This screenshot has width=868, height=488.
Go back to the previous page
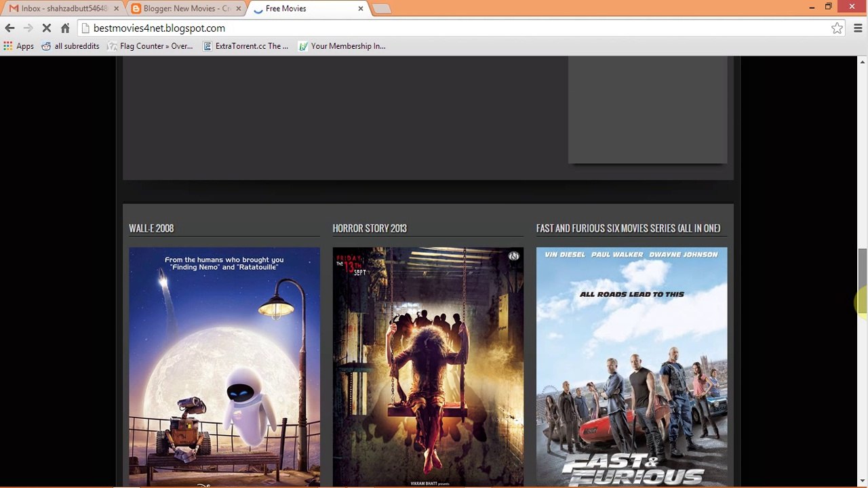pyautogui.click(x=9, y=28)
